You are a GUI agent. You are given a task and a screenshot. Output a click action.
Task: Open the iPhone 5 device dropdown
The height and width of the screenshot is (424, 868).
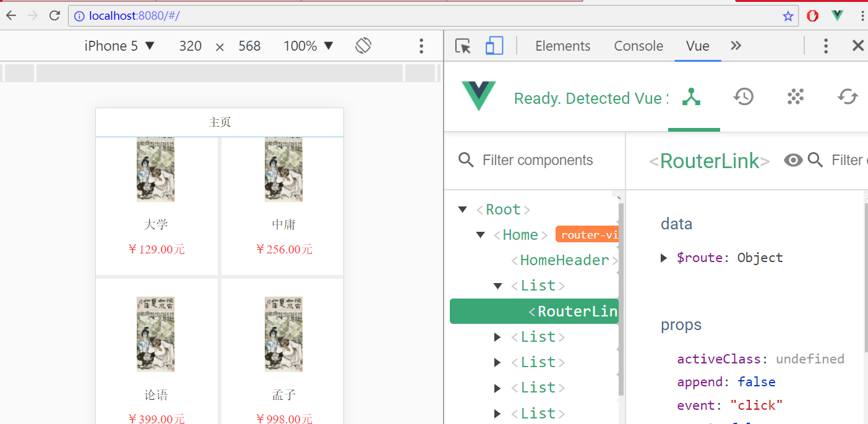coord(119,46)
